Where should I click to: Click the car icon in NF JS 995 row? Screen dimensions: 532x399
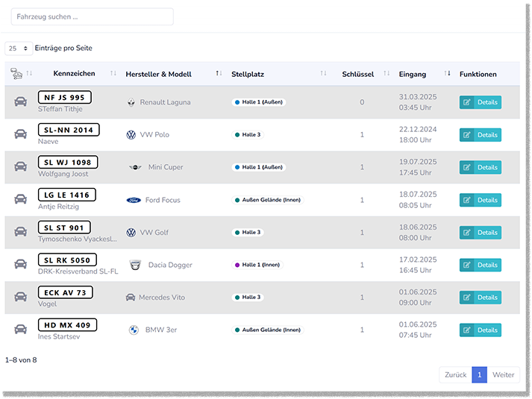pos(20,102)
